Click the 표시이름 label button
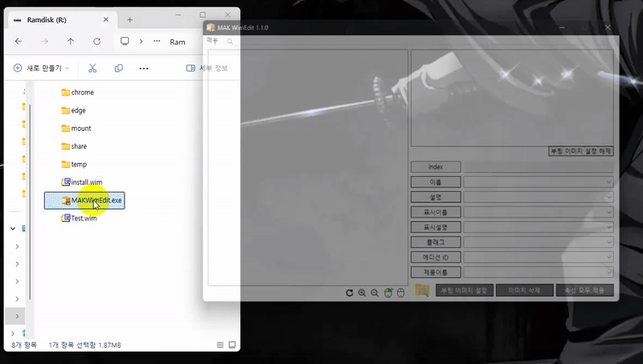Screen dimensions: 643x364 436,212
